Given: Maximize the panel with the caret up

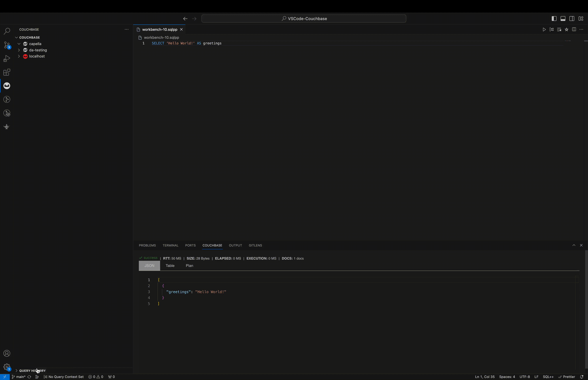Looking at the screenshot, I should coord(574,245).
